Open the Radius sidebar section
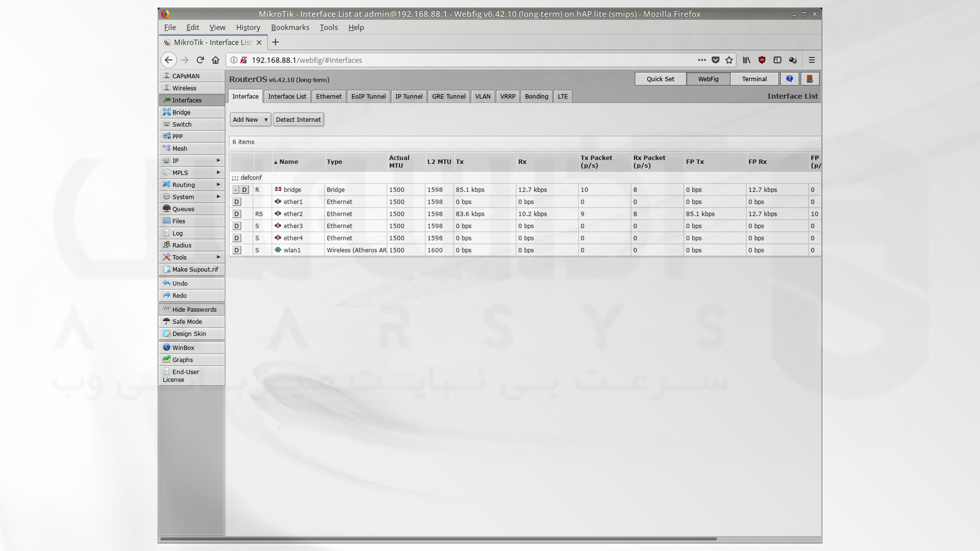 (x=191, y=245)
